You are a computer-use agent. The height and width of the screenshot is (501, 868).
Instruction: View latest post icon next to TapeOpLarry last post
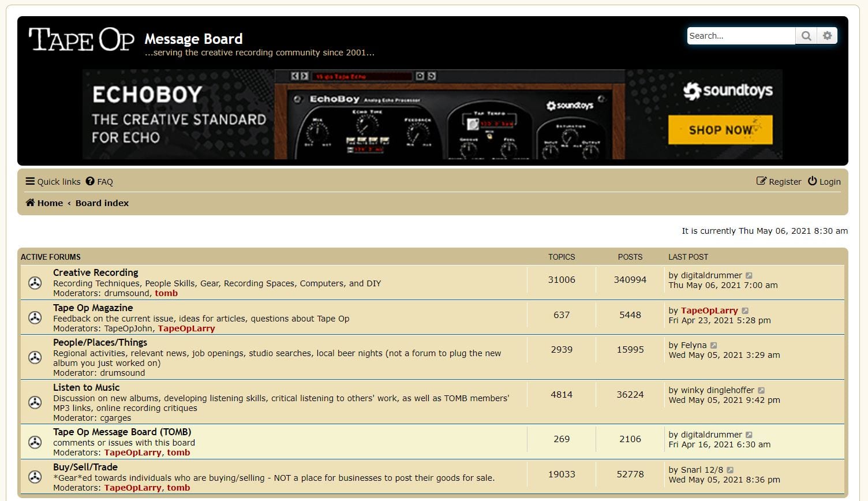[745, 311]
